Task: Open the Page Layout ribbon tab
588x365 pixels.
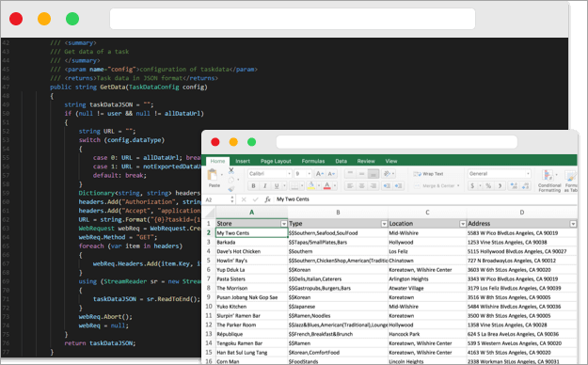Action: point(276,161)
